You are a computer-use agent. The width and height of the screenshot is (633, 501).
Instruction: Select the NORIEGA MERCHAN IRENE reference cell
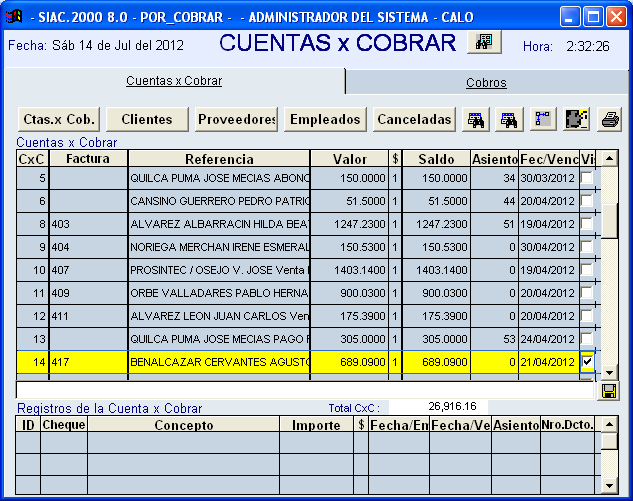(219, 247)
